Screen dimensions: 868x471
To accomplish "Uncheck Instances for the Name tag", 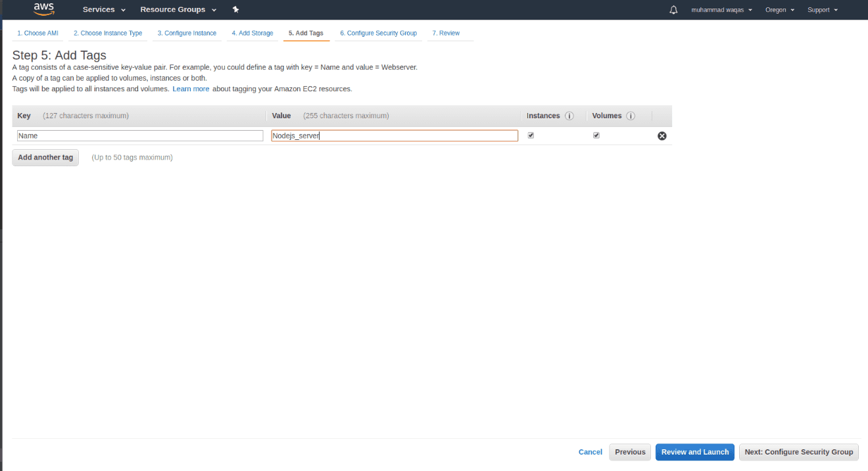I will click(531, 135).
